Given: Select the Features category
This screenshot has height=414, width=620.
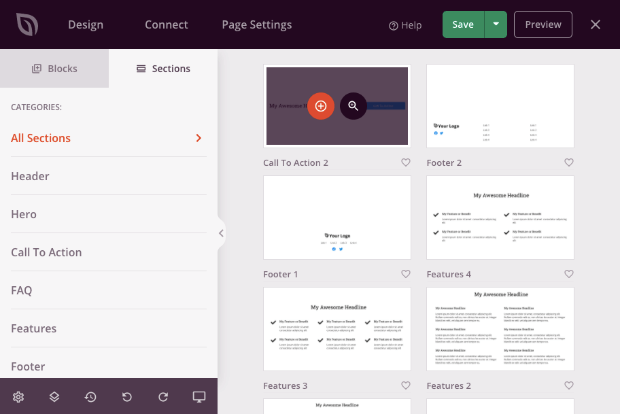Looking at the screenshot, I should [108, 328].
